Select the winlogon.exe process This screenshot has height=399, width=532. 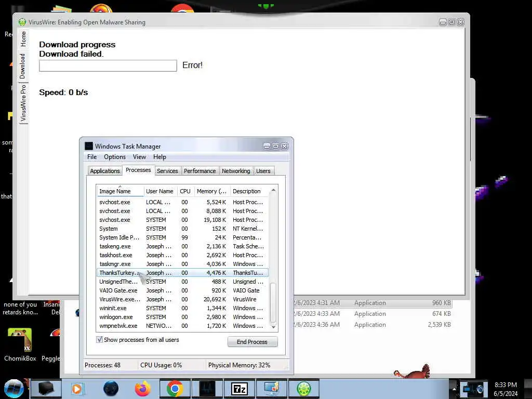182,317
